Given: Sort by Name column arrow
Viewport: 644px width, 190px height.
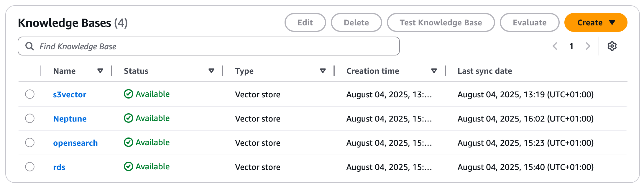Looking at the screenshot, I should (100, 71).
